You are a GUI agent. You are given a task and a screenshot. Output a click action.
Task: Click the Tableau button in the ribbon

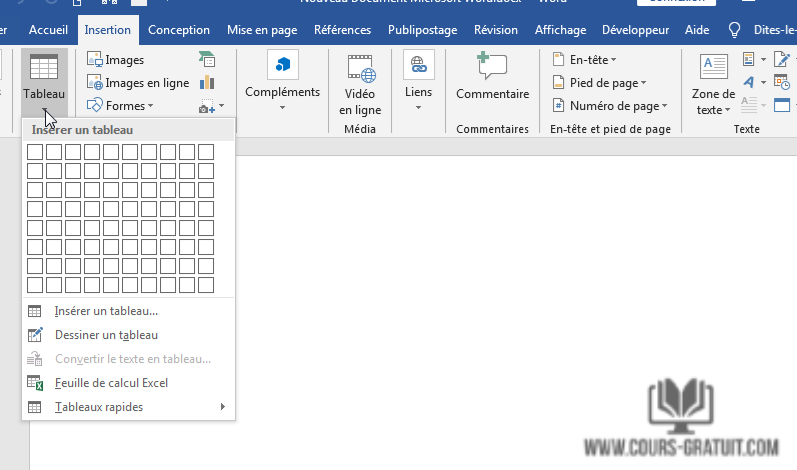[43, 82]
